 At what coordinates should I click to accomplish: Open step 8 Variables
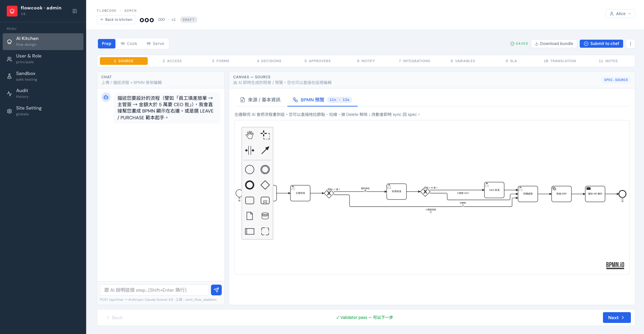point(463,61)
